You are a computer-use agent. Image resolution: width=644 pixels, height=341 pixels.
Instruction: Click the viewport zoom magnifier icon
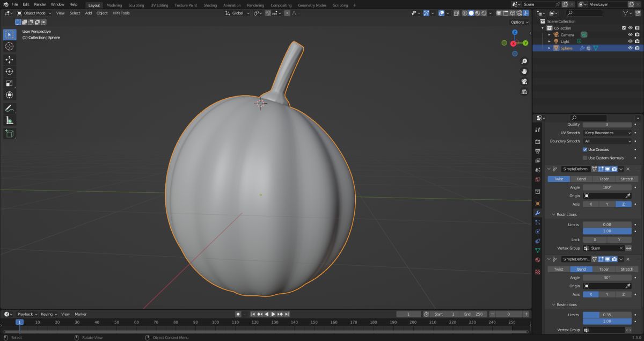[524, 61]
